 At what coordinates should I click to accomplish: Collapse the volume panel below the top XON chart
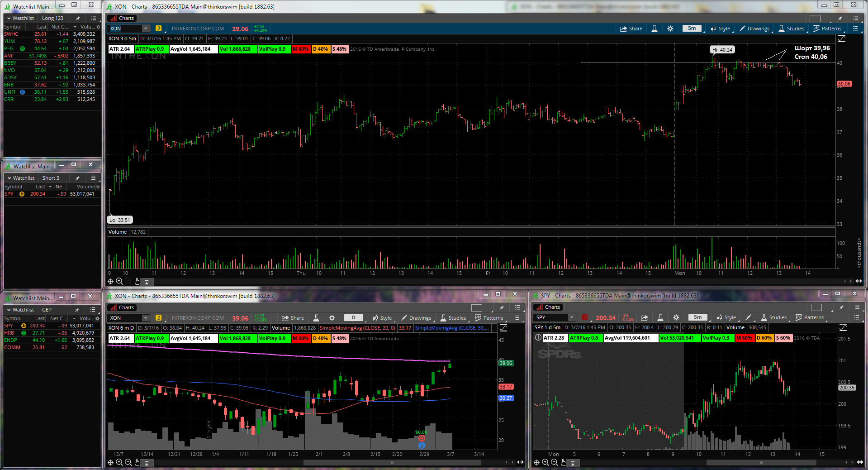click(x=147, y=282)
